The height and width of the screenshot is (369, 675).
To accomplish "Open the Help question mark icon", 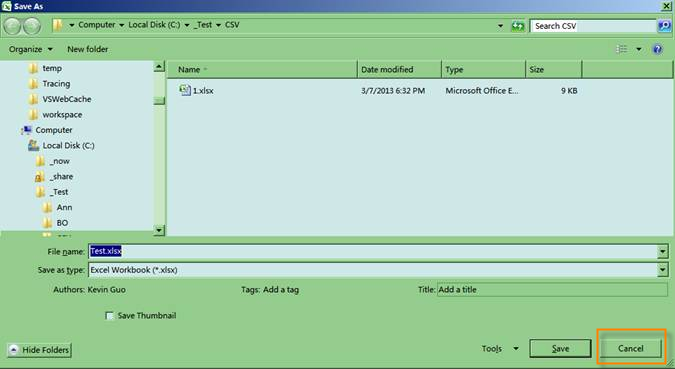I will pyautogui.click(x=657, y=49).
